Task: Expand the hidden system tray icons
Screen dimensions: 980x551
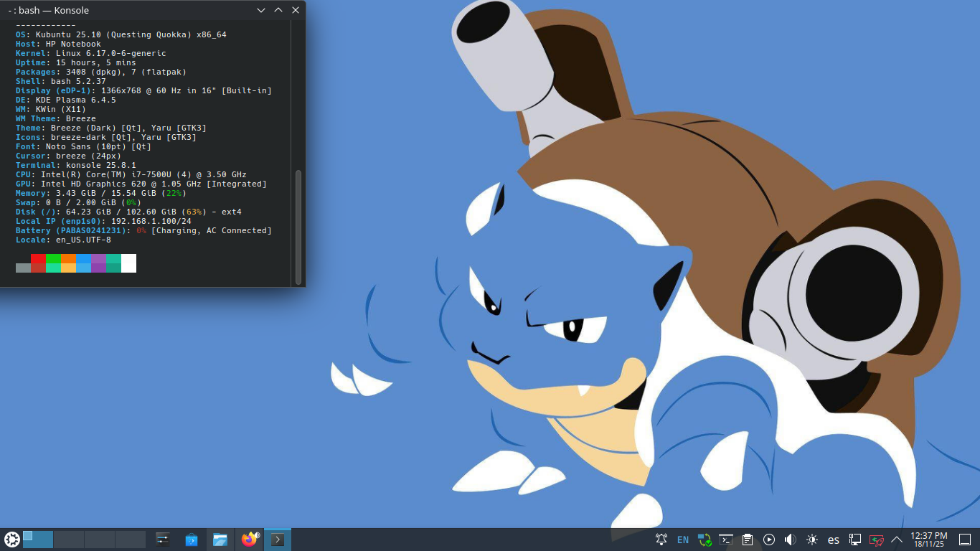Action: click(897, 540)
